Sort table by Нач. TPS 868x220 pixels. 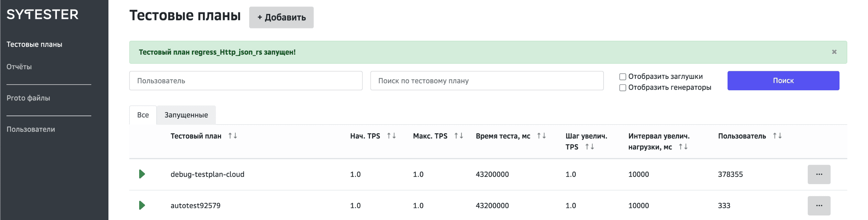click(x=391, y=136)
